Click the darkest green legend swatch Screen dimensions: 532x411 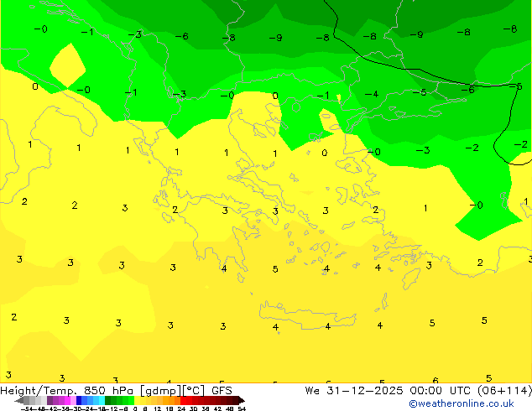108,400
